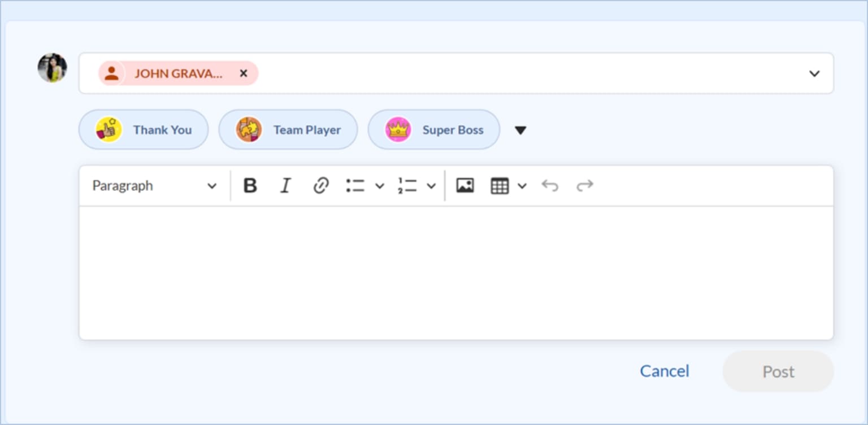Apply italic formatting to text
The image size is (868, 425).
coord(285,185)
